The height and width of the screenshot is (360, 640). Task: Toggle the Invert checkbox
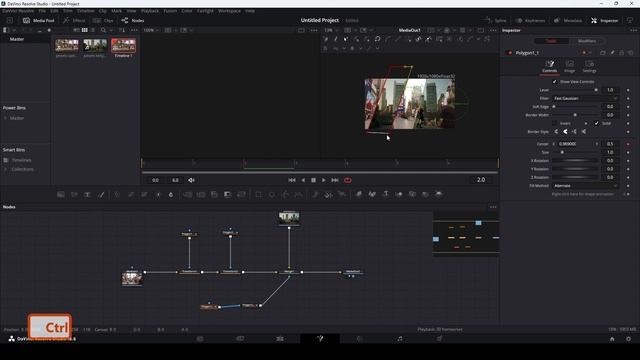pos(554,123)
